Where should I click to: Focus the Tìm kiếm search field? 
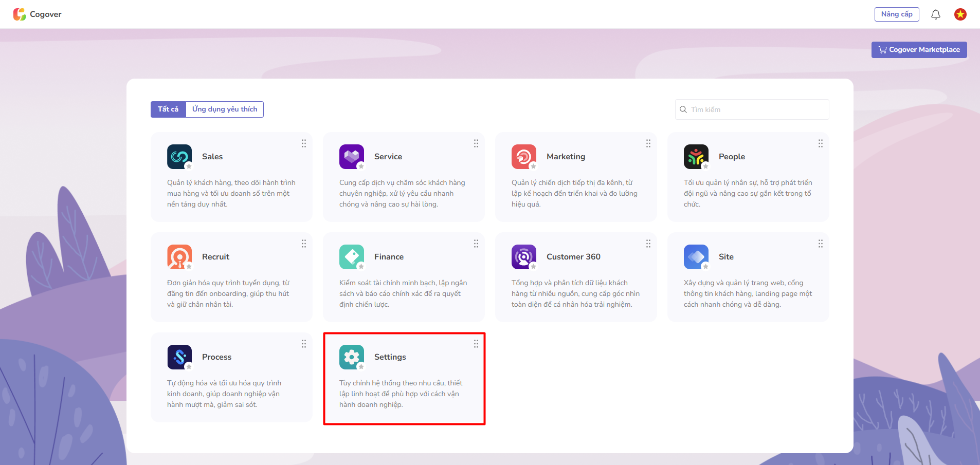tap(752, 109)
